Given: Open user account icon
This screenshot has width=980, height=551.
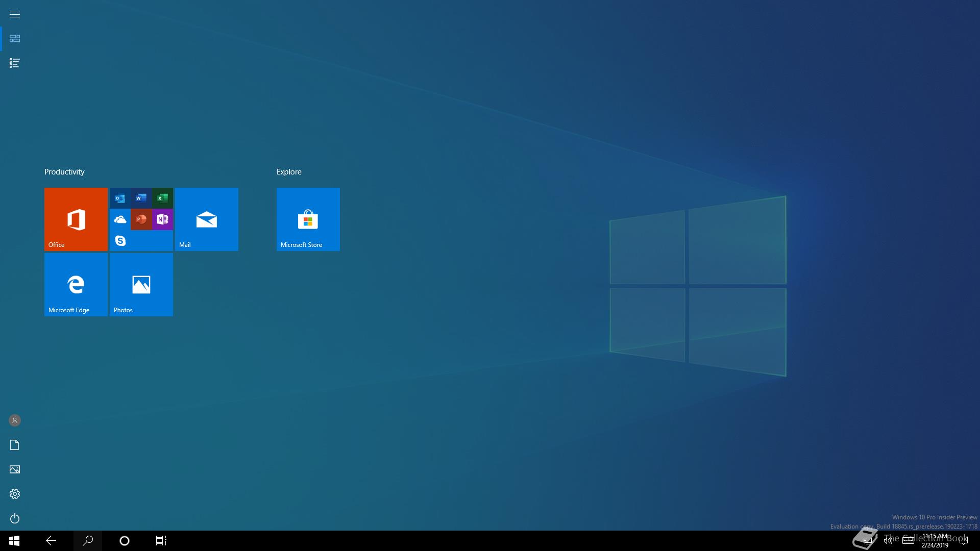Looking at the screenshot, I should pos(15,420).
